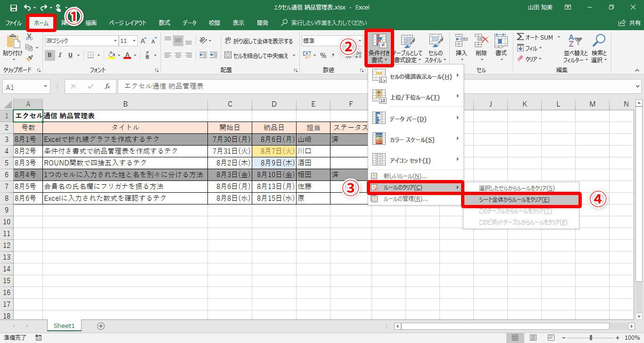Click the zoom slider in status bar
This screenshot has width=644, height=343.
[x=591, y=337]
